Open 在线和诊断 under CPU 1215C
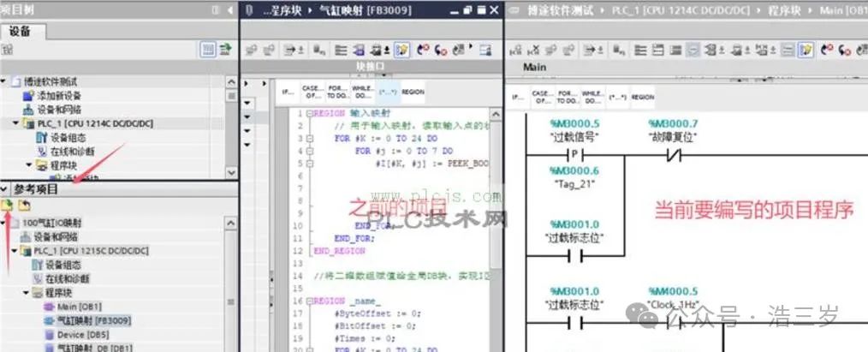 tap(67, 278)
